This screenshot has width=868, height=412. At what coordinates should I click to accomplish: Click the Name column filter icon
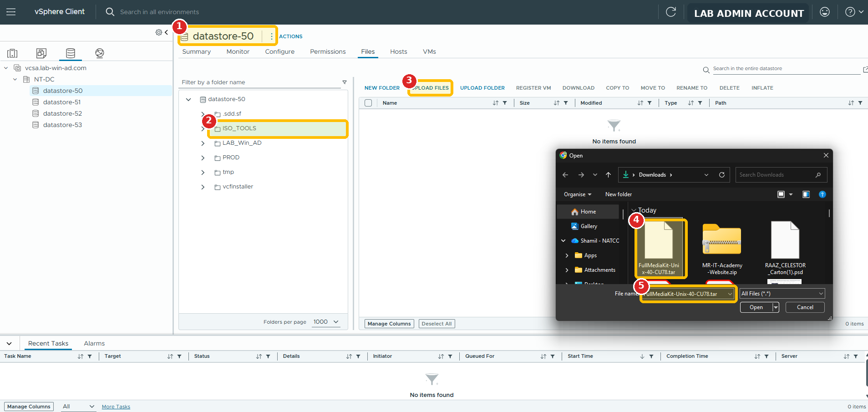point(505,103)
